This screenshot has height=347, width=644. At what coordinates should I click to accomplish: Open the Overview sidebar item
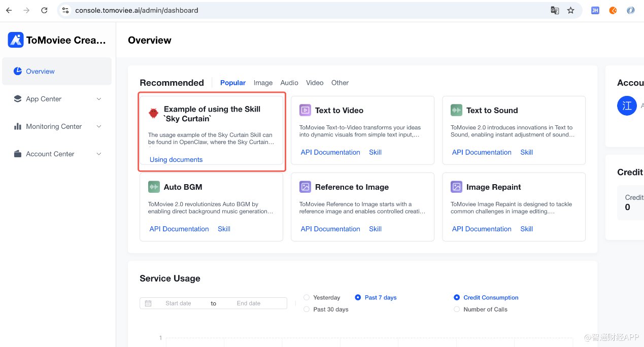coord(40,72)
